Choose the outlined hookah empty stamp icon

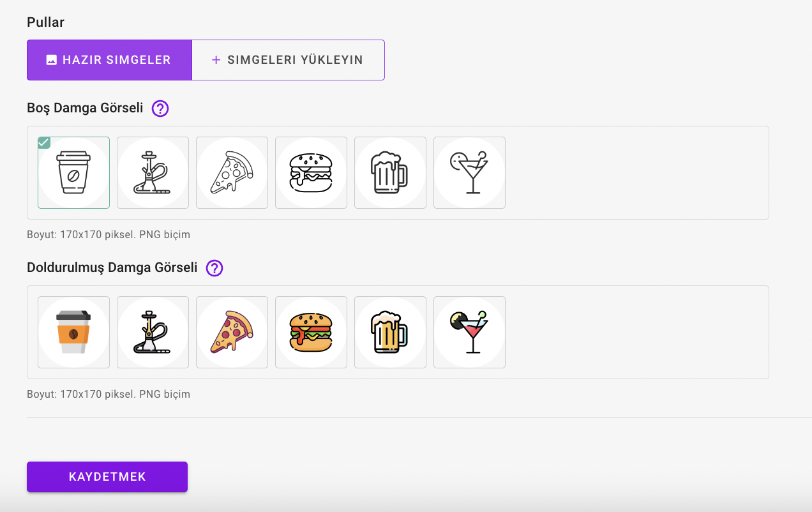click(153, 172)
